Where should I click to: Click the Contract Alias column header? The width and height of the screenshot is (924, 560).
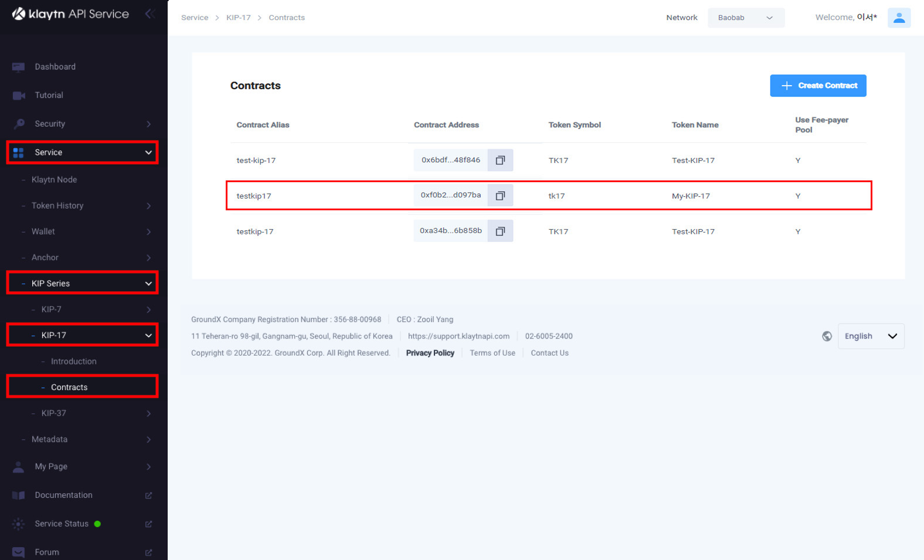pyautogui.click(x=263, y=125)
